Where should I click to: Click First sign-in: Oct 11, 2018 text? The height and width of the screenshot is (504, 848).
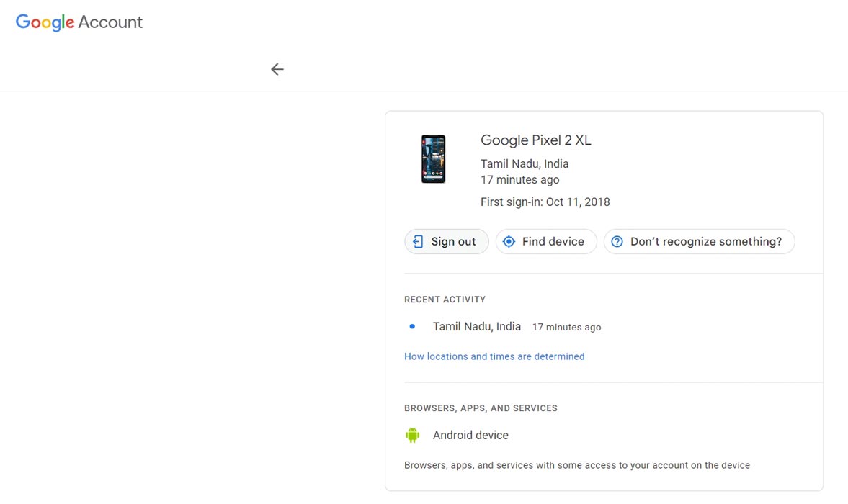[545, 202]
